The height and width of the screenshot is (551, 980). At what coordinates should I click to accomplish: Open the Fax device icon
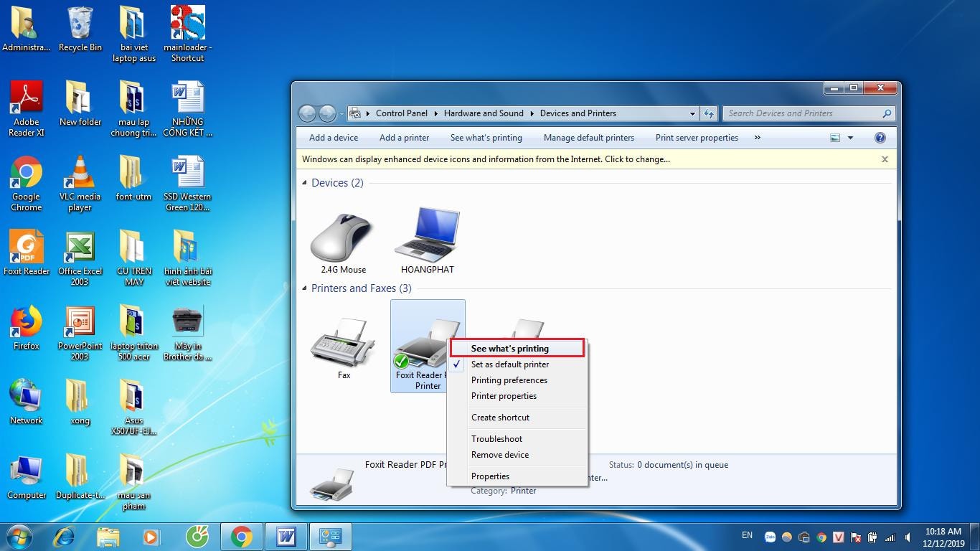point(343,344)
